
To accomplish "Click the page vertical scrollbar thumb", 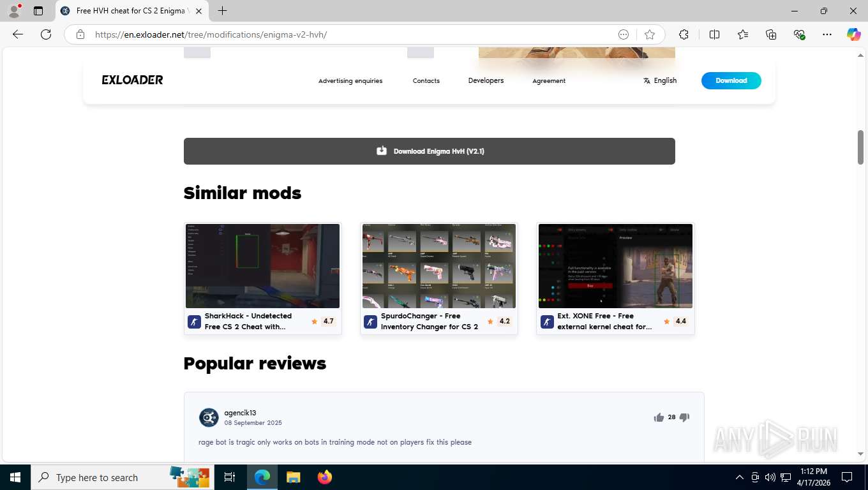I will tap(860, 147).
